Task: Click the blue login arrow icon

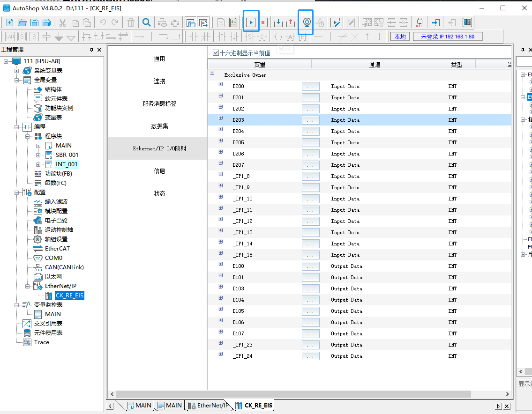Action: [435, 23]
